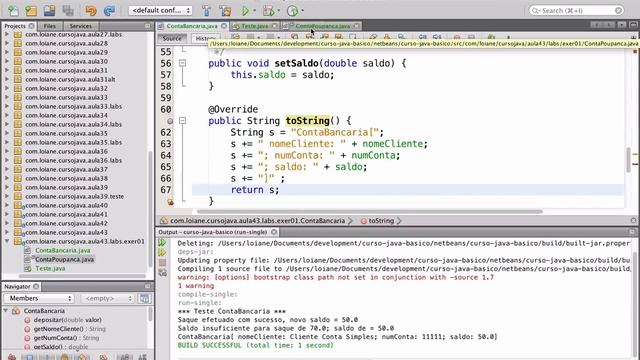Click the Clean and Build icon
Viewport: 640px width, 360px height.
tap(225, 11)
